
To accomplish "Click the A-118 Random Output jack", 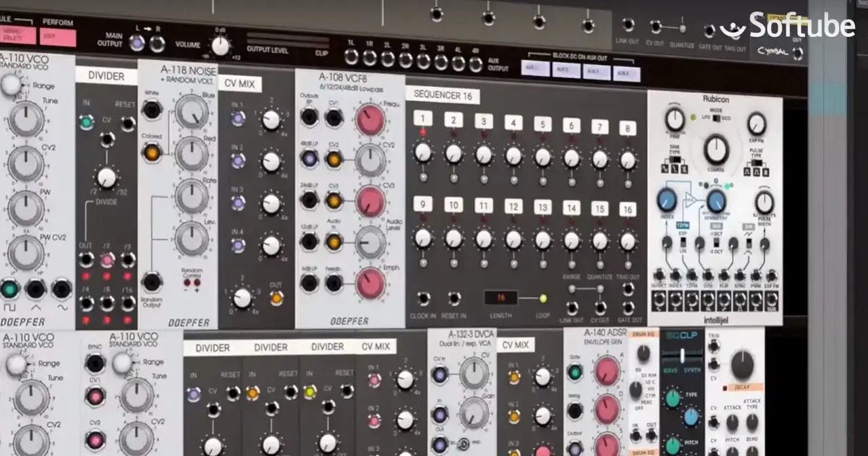I will pyautogui.click(x=151, y=282).
